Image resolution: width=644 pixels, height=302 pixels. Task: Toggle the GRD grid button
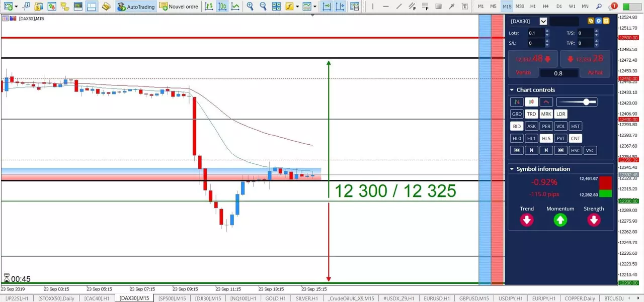point(517,114)
